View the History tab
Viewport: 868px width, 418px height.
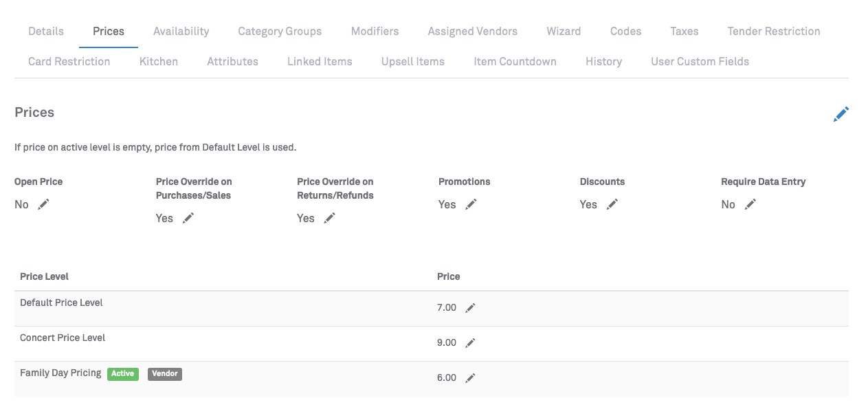point(603,61)
